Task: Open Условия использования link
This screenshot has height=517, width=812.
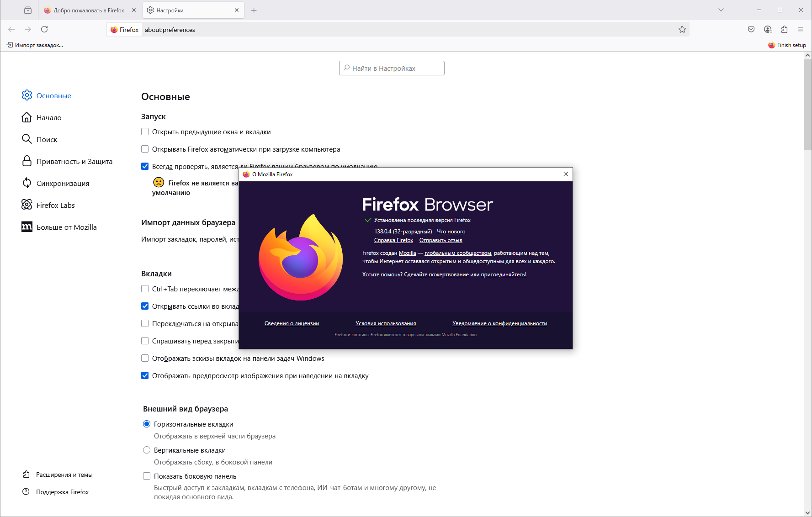Action: click(x=386, y=323)
